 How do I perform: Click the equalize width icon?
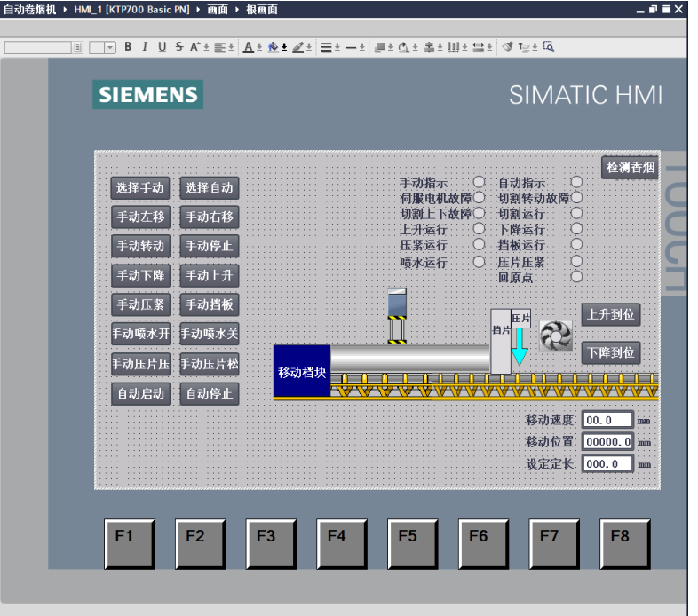click(x=479, y=47)
